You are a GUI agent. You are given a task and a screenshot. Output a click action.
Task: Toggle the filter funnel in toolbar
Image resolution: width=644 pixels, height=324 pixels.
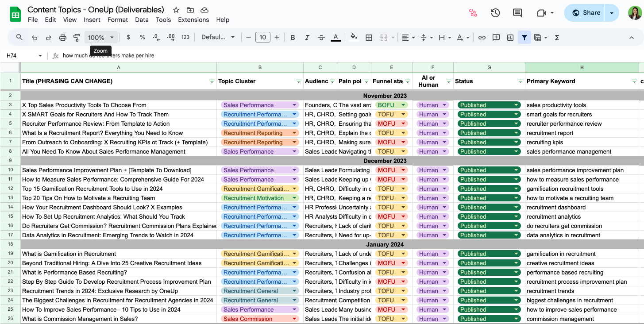pyautogui.click(x=524, y=38)
